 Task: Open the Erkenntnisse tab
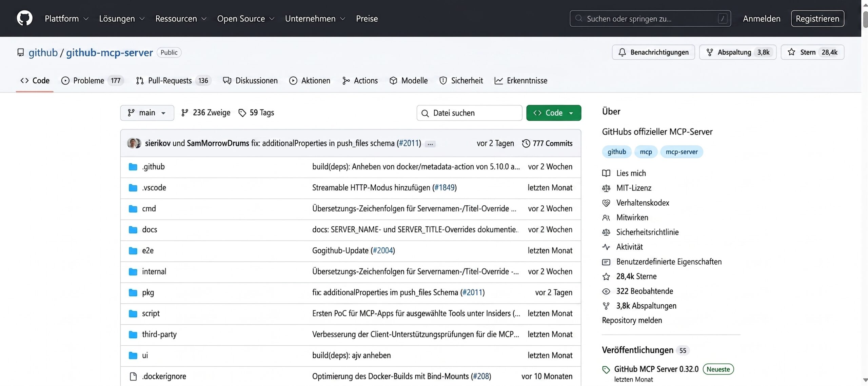coord(521,81)
